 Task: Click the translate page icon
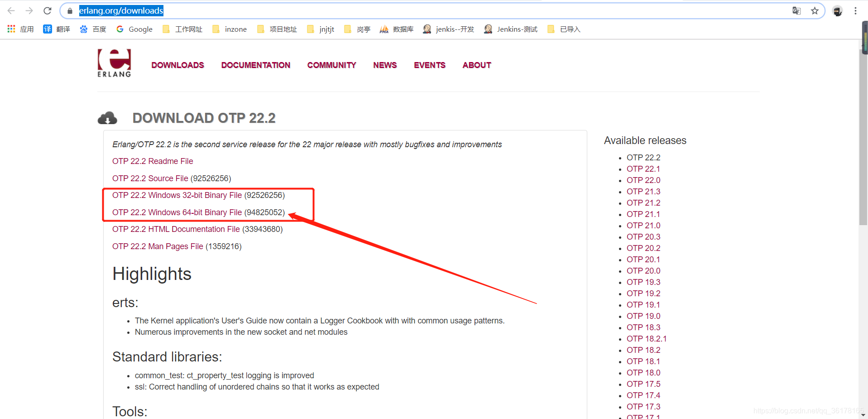tap(796, 11)
